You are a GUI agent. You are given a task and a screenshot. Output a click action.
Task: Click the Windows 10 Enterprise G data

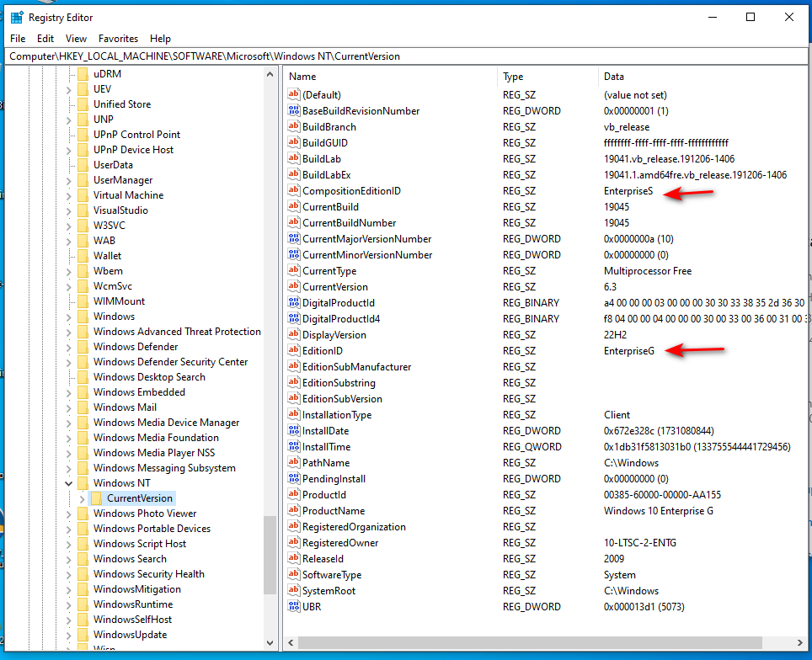658,511
